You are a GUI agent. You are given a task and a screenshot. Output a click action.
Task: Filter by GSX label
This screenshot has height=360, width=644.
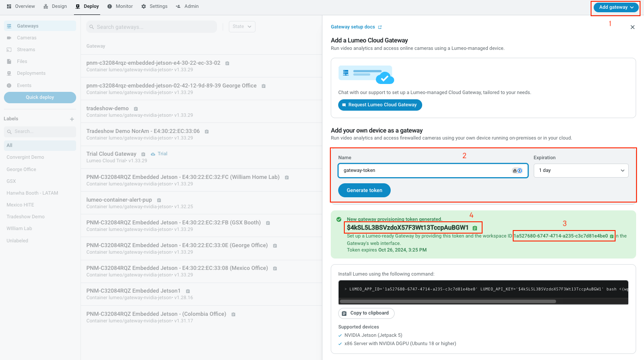click(11, 182)
